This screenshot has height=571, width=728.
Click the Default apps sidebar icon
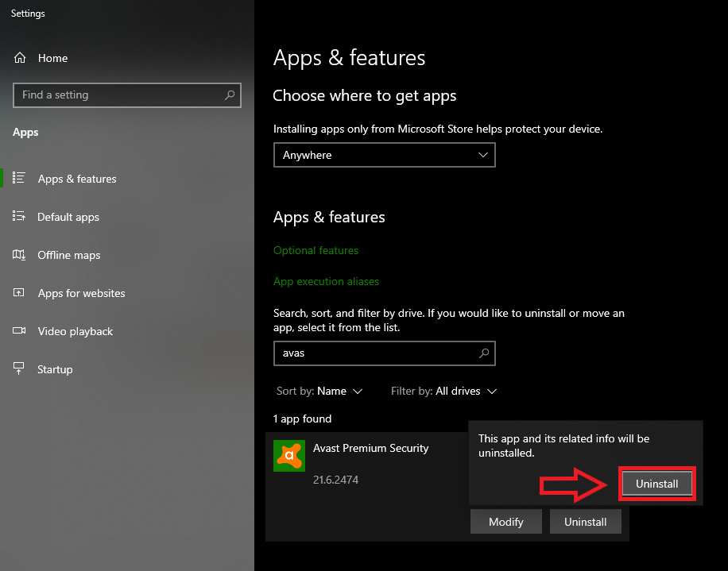[18, 216]
